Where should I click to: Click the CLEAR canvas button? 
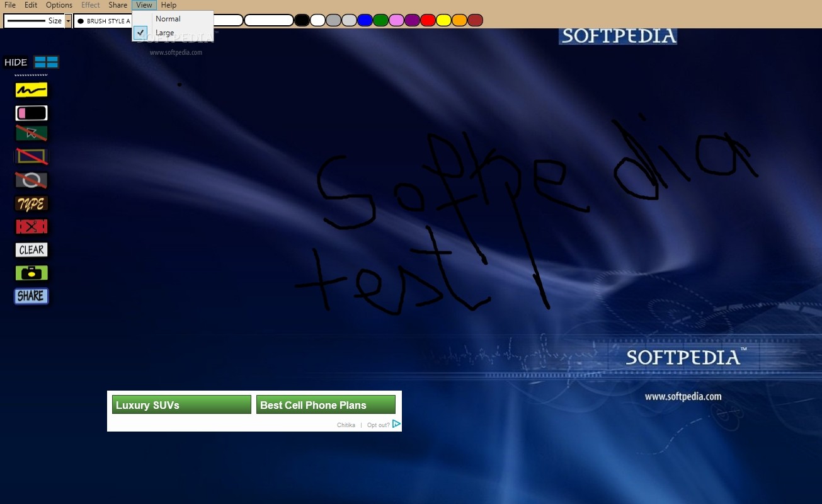pyautogui.click(x=31, y=250)
